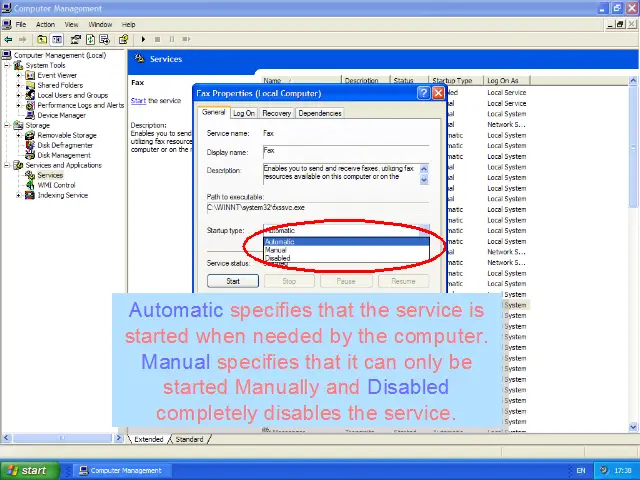Switch to the Recovery tab
This screenshot has width=640, height=480.
[276, 113]
